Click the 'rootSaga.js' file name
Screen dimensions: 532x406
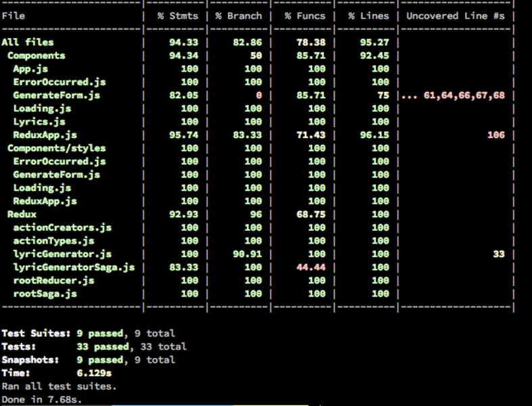(45, 294)
